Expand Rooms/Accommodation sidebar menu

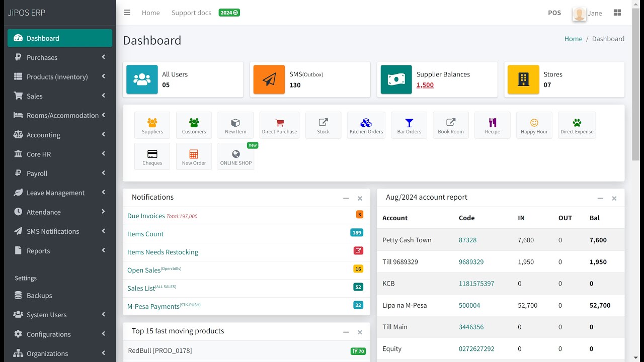click(60, 115)
